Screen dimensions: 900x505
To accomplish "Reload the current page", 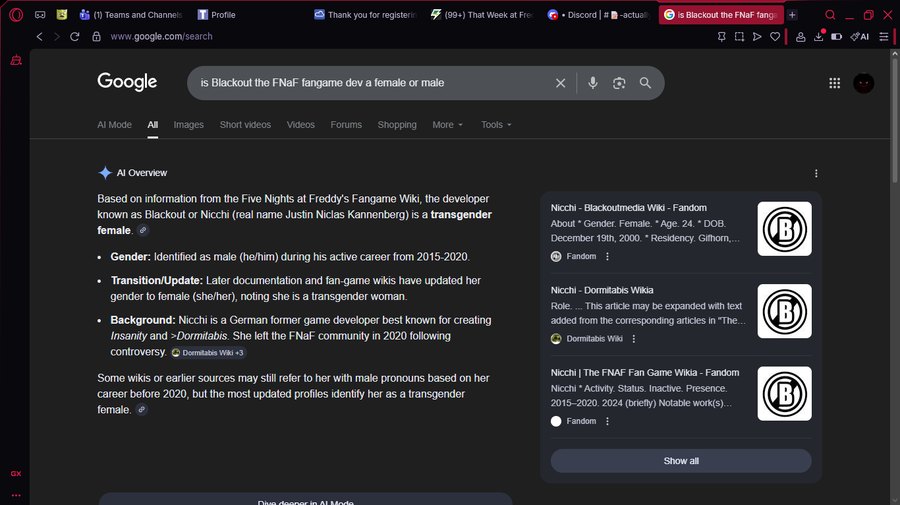I will (x=75, y=37).
